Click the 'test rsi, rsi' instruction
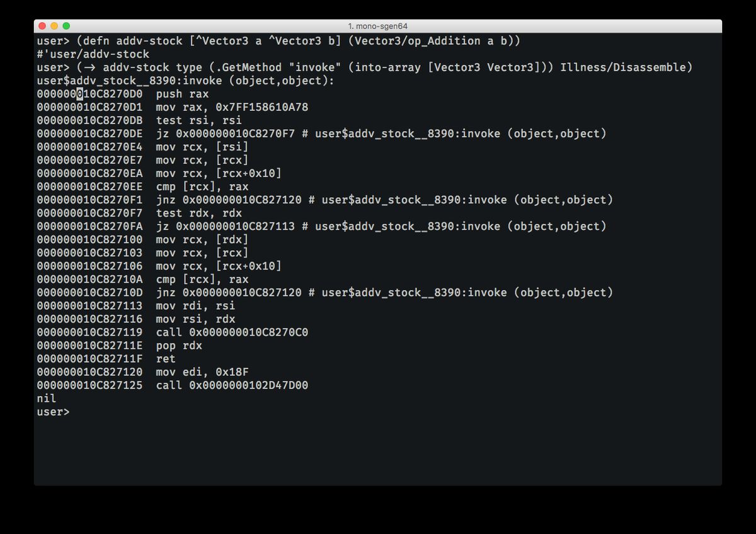This screenshot has width=756, height=534. click(198, 120)
